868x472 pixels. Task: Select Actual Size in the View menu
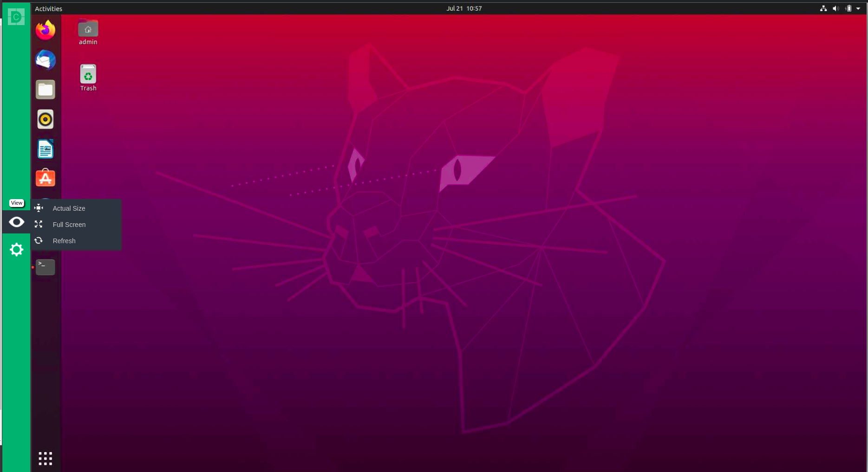pos(68,208)
